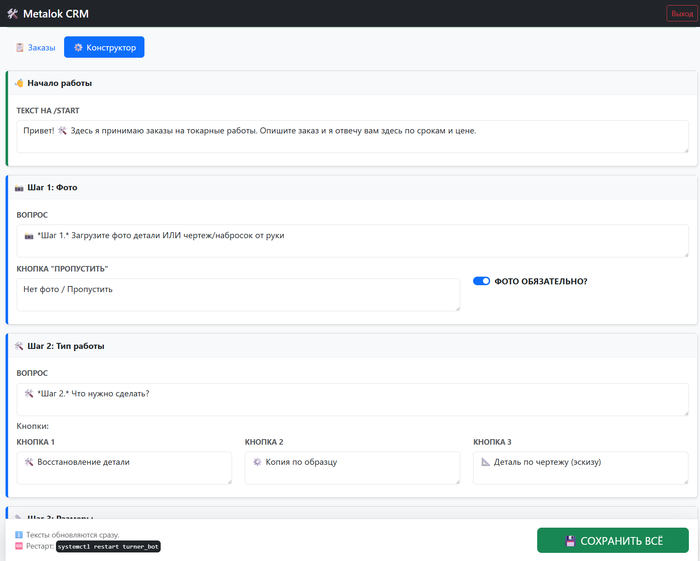Open the Заказы tab

click(35, 47)
